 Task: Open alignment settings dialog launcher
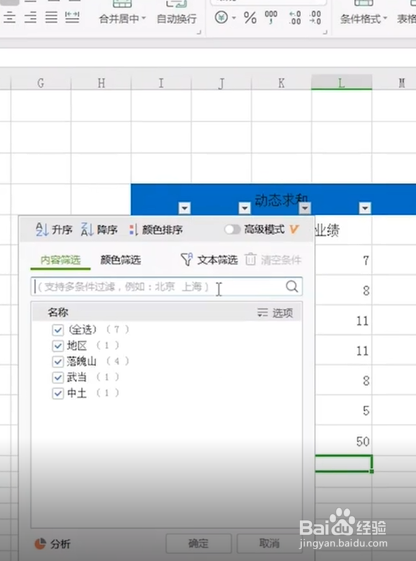click(x=199, y=33)
